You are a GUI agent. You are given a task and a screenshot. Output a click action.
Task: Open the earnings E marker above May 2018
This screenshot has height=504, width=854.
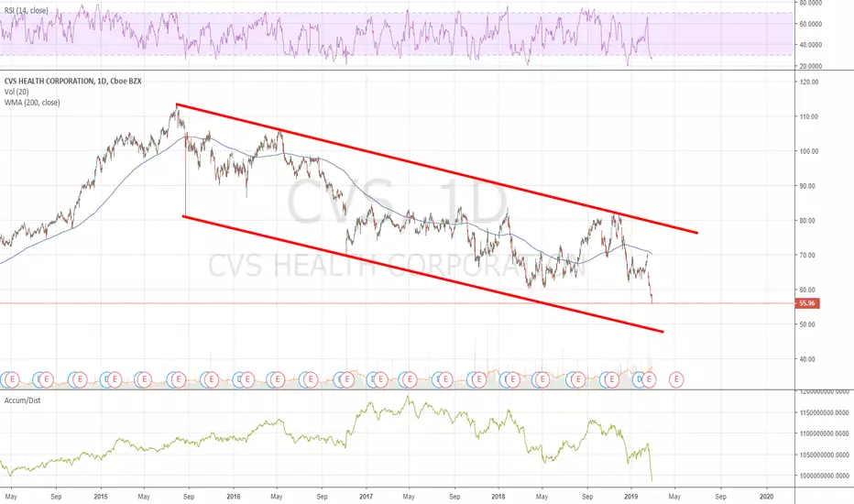(543, 378)
